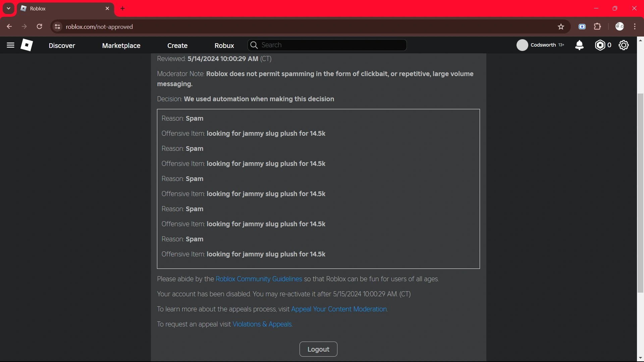The height and width of the screenshot is (362, 644).
Task: Open the browser extensions puzzle icon
Action: 597,27
